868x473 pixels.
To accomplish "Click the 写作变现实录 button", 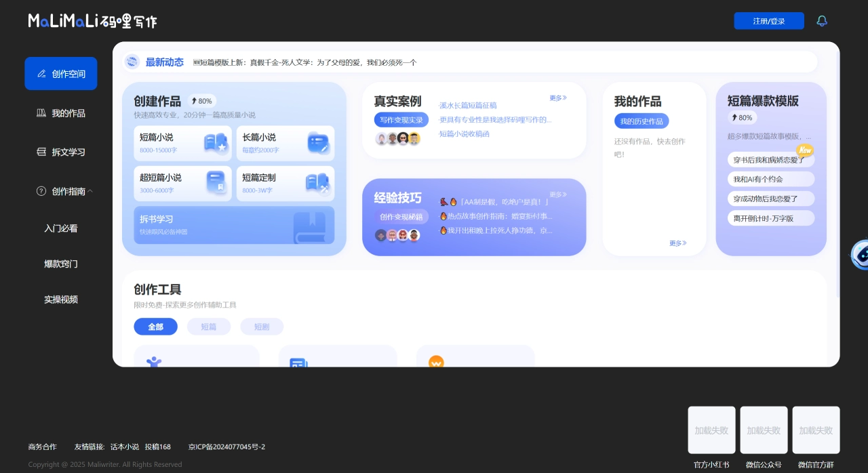I will pyautogui.click(x=401, y=120).
